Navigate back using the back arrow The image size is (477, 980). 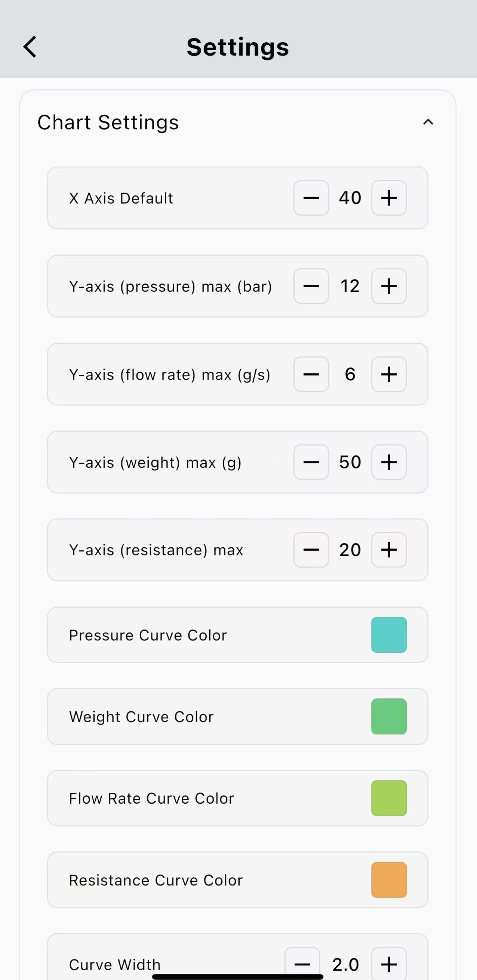point(30,46)
